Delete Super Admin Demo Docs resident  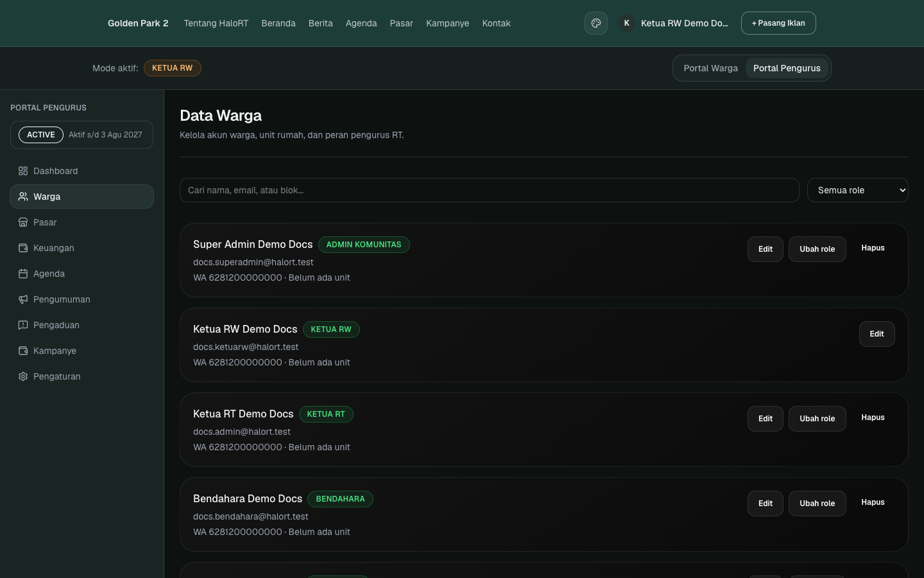tap(873, 248)
